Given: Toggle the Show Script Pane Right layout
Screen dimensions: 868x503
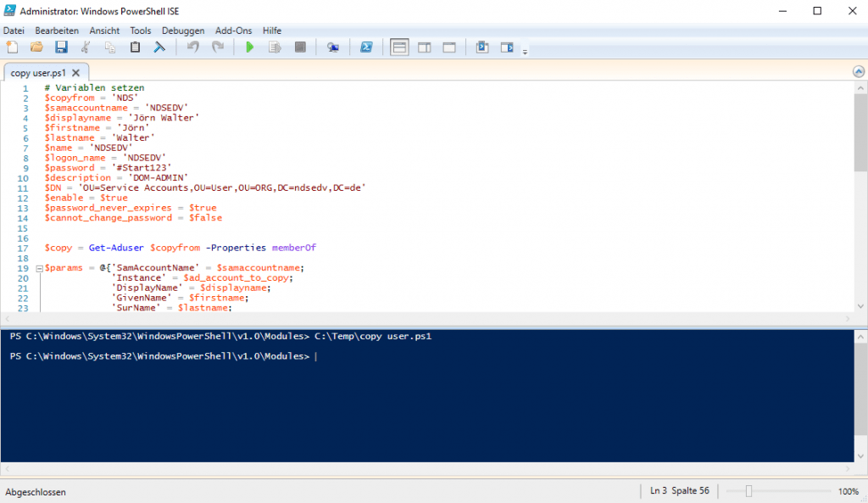Looking at the screenshot, I should point(424,47).
